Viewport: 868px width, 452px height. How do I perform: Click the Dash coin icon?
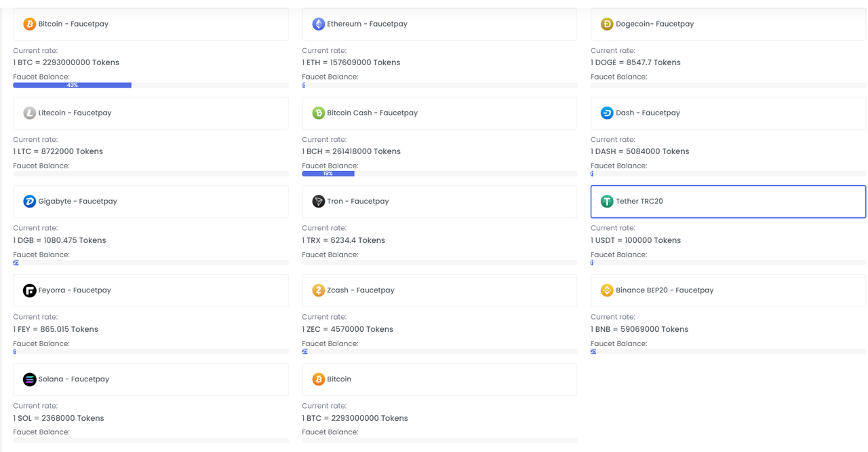(607, 113)
